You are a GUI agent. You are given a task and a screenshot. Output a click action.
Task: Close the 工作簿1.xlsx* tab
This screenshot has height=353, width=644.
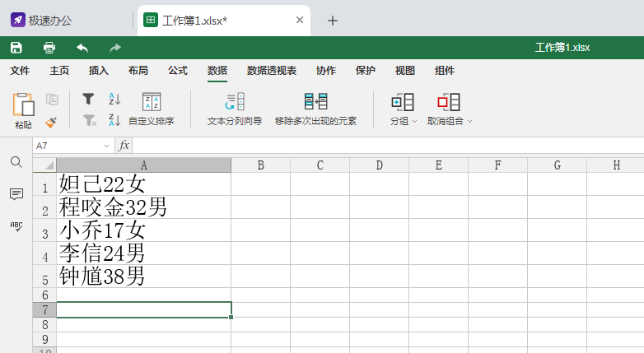click(300, 20)
